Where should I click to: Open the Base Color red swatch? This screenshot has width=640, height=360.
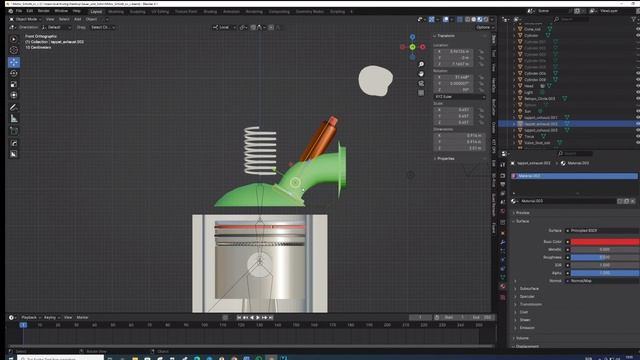tap(605, 242)
